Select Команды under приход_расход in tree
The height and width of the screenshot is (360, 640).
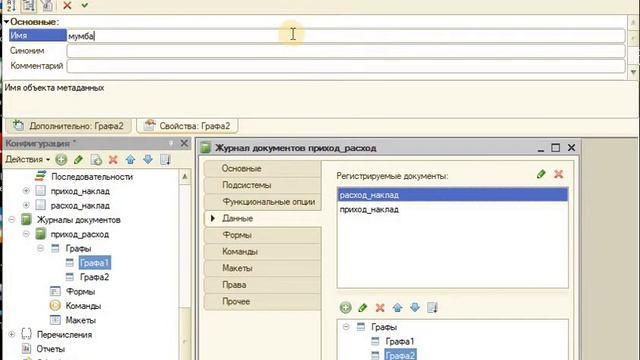click(x=83, y=306)
